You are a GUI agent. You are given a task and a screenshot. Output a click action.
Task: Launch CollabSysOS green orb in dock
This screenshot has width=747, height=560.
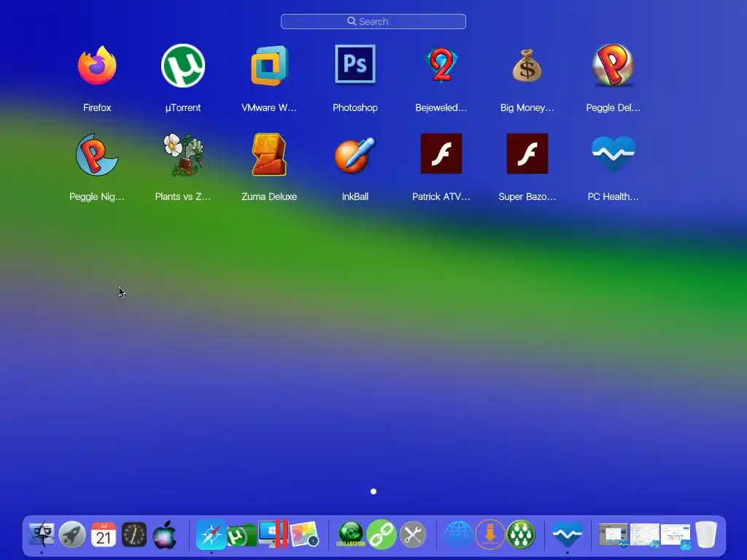tap(351, 534)
